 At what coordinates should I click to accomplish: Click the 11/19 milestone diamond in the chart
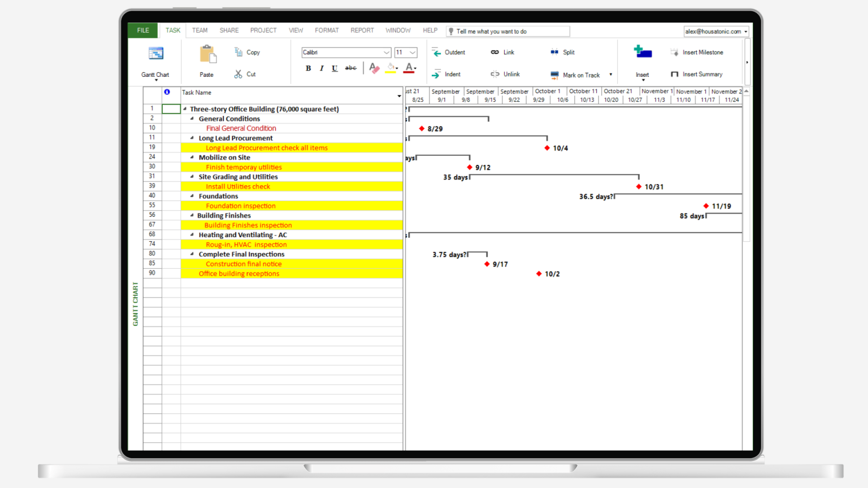[x=706, y=206]
